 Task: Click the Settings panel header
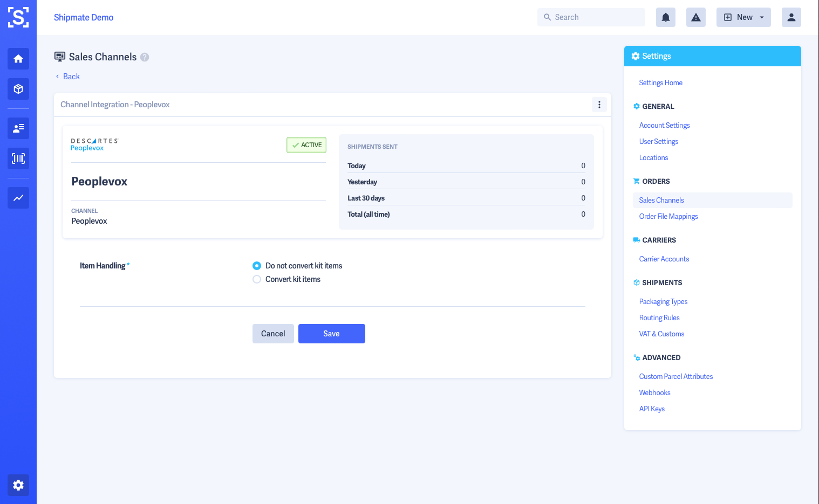pyautogui.click(x=713, y=56)
